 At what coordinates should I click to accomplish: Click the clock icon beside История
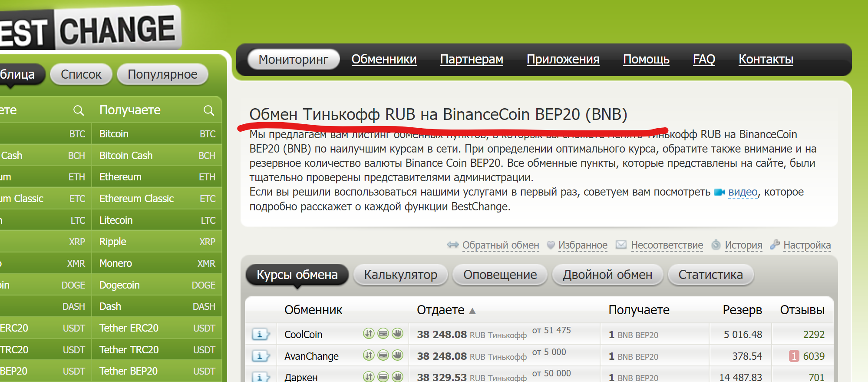716,245
